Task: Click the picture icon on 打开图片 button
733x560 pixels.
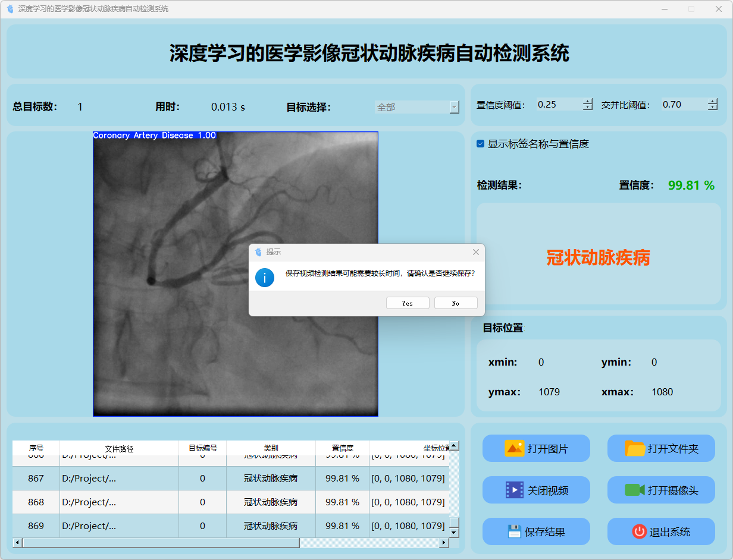Action: click(514, 448)
